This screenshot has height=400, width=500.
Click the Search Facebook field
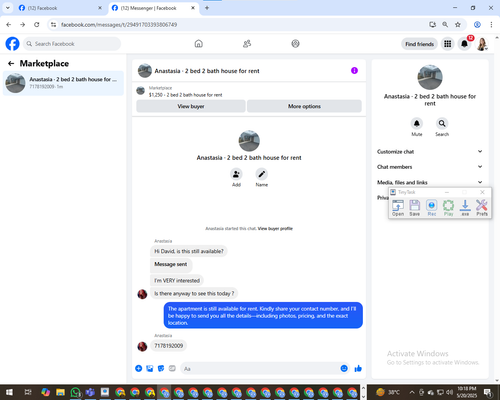[x=72, y=44]
